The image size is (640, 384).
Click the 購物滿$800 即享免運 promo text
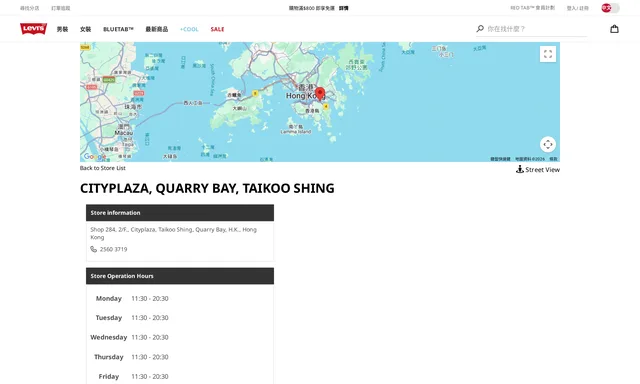tap(312, 8)
